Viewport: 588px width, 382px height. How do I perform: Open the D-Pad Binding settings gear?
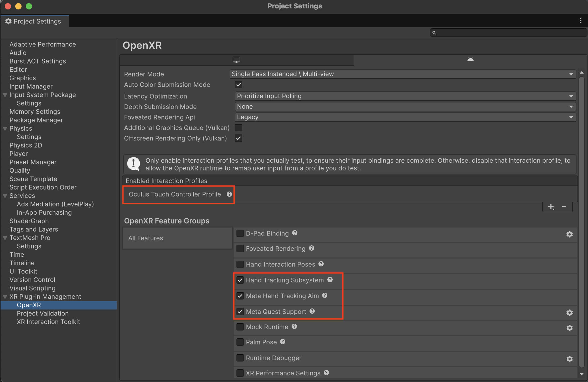[x=570, y=234]
